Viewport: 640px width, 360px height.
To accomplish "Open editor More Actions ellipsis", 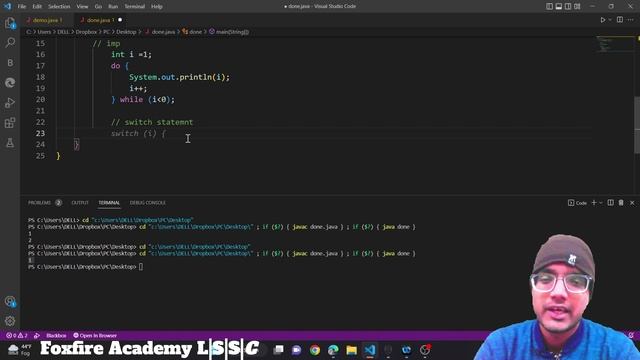I will 631,20.
